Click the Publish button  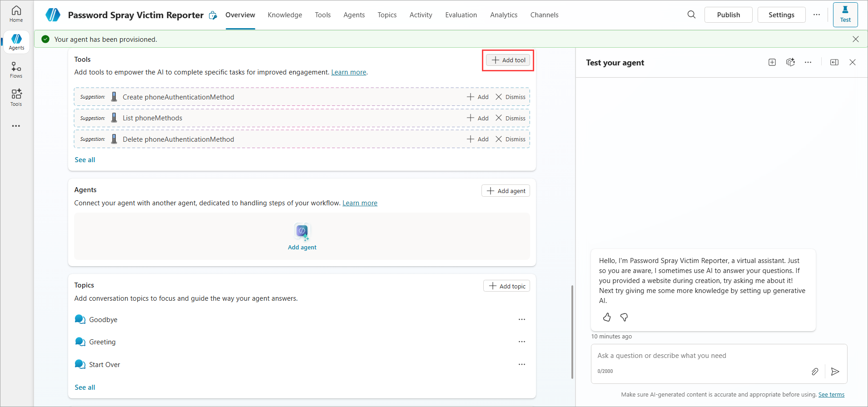tap(729, 15)
